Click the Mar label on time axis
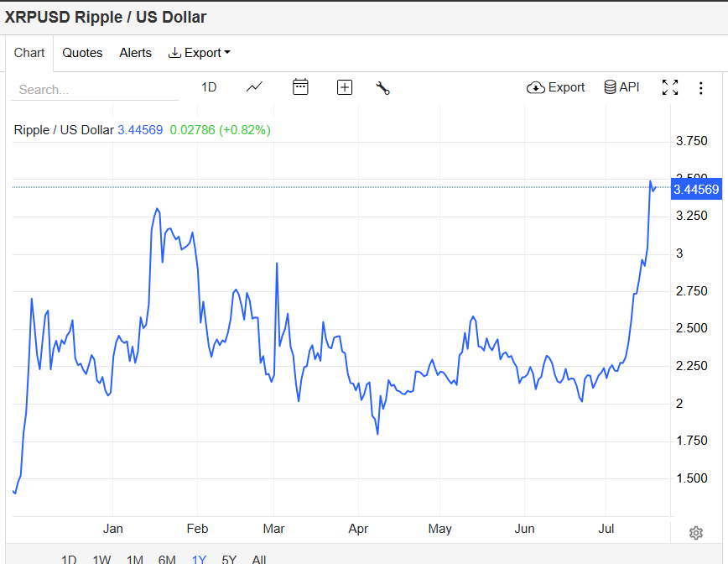This screenshot has width=728, height=564. pyautogui.click(x=273, y=529)
